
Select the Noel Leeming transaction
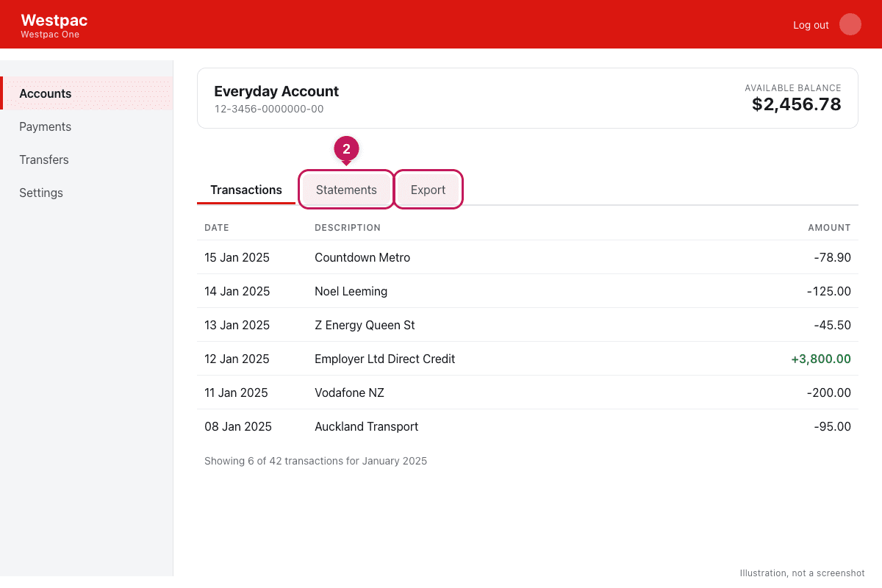528,291
